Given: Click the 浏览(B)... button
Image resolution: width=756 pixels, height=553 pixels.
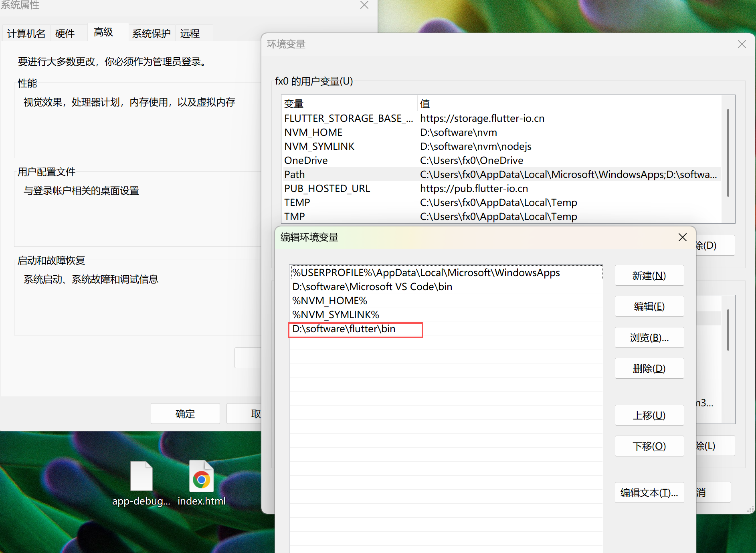Looking at the screenshot, I should pos(649,337).
